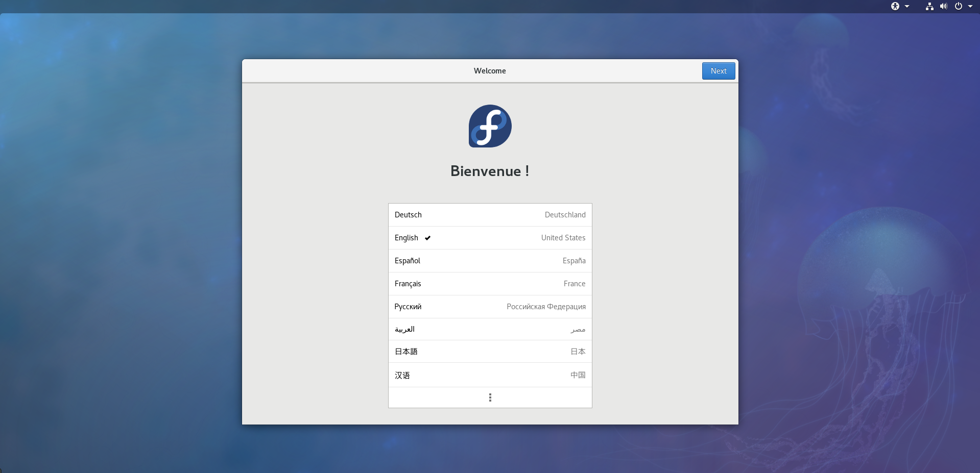The height and width of the screenshot is (473, 980).
Task: Click the Fedora logo
Action: pyautogui.click(x=490, y=126)
